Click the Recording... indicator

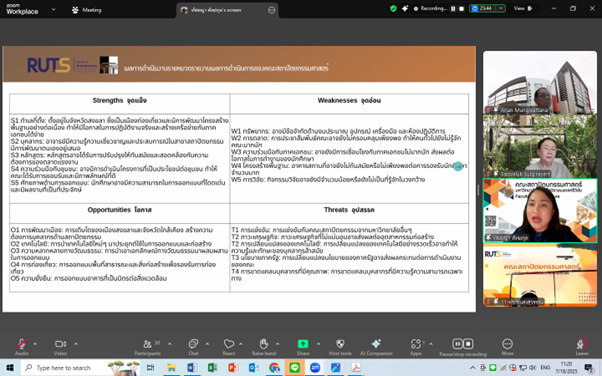[x=430, y=8]
